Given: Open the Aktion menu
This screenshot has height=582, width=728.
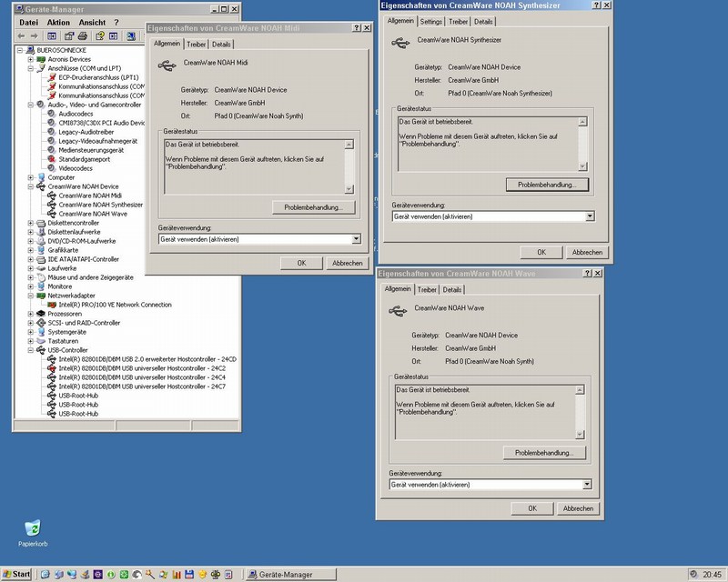Looking at the screenshot, I should (58, 22).
